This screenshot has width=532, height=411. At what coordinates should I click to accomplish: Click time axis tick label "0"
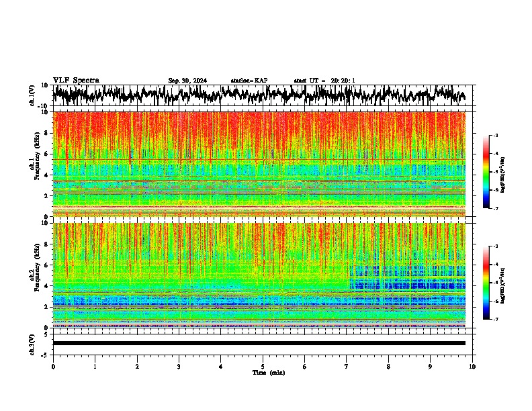[53, 367]
